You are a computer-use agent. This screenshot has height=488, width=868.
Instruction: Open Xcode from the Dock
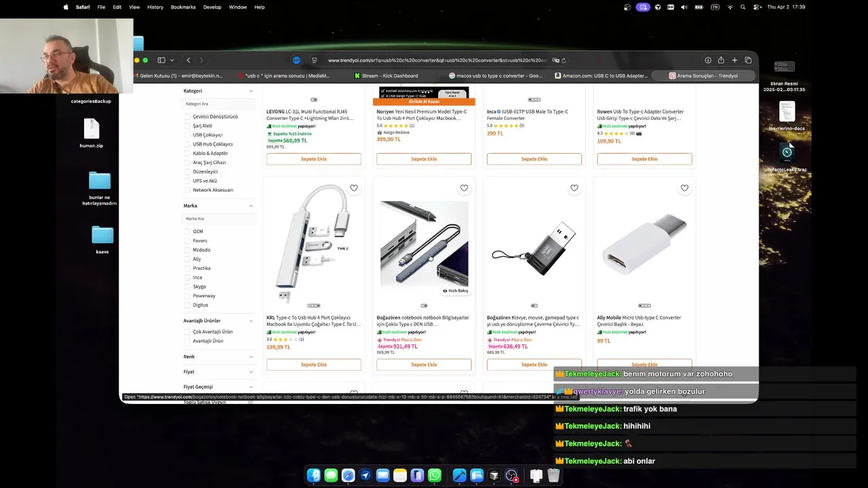[x=459, y=476]
